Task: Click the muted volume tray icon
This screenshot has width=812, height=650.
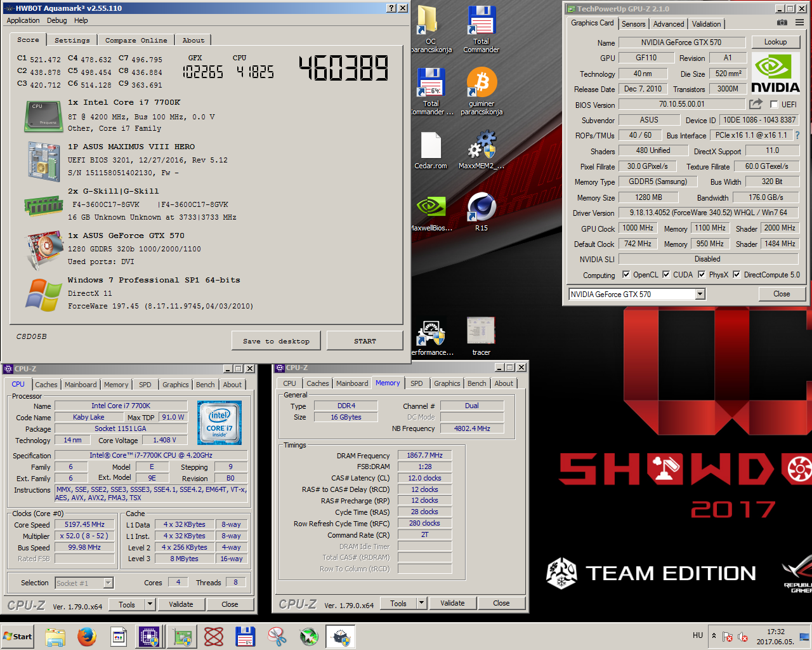Action: (743, 637)
